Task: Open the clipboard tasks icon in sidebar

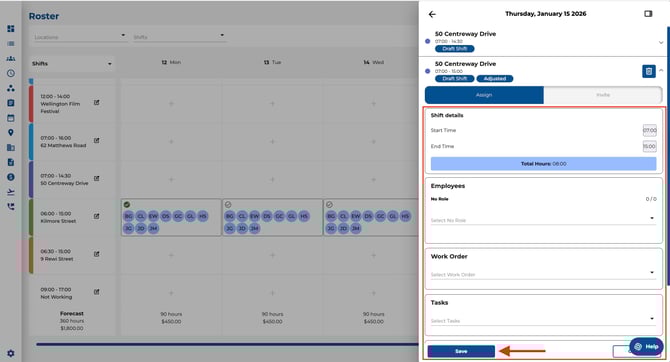Action: 11,103
